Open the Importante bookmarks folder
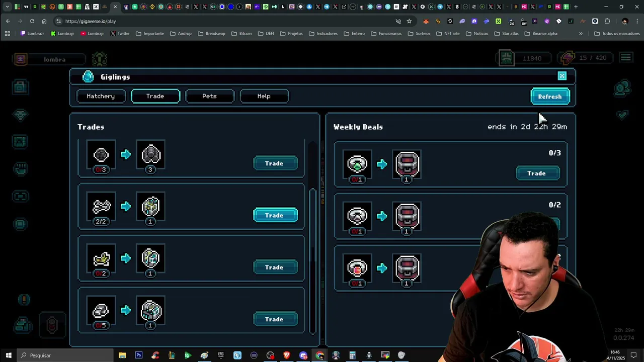 click(149, 34)
